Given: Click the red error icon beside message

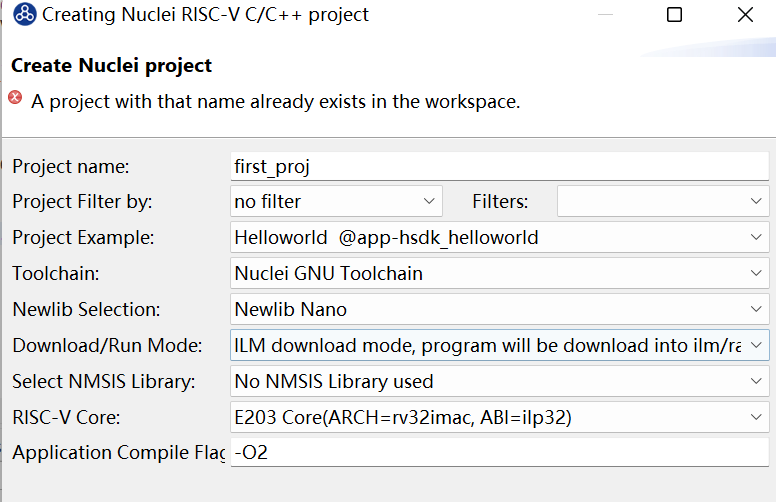Looking at the screenshot, I should 15,97.
